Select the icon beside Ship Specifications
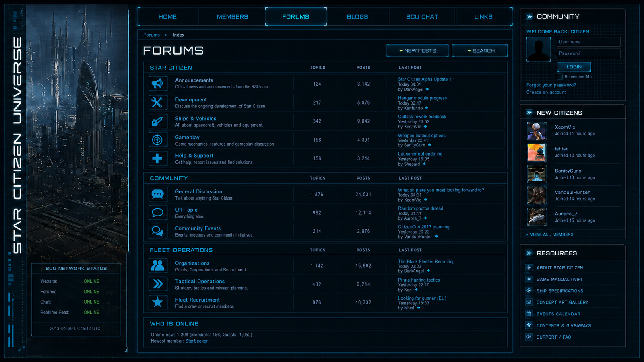The width and height of the screenshot is (644, 362). click(x=529, y=291)
